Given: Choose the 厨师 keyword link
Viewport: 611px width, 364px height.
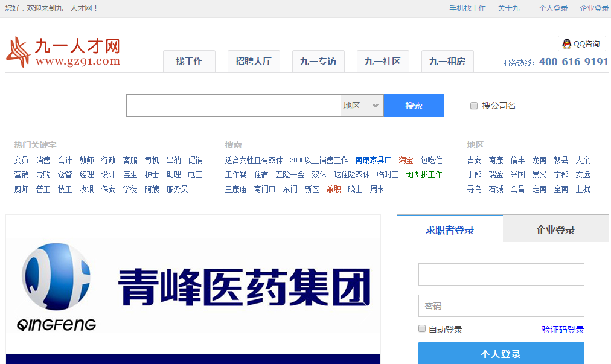Looking at the screenshot, I should pyautogui.click(x=21, y=189).
